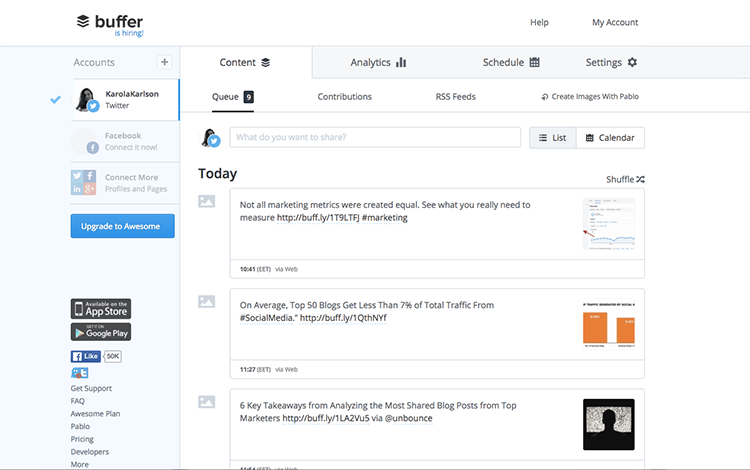This screenshot has width=750, height=470.
Task: Click image icon beside Top 50 Blogs post
Action: [207, 302]
